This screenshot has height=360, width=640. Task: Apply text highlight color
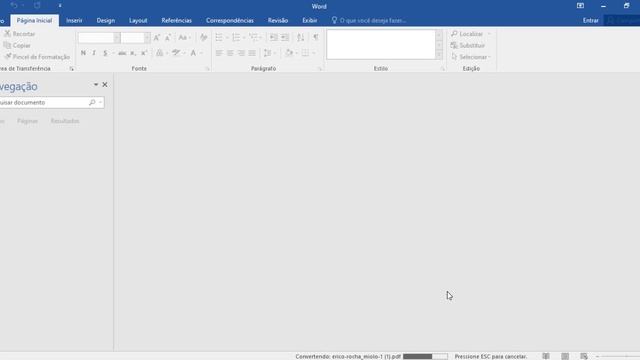pyautogui.click(x=176, y=53)
